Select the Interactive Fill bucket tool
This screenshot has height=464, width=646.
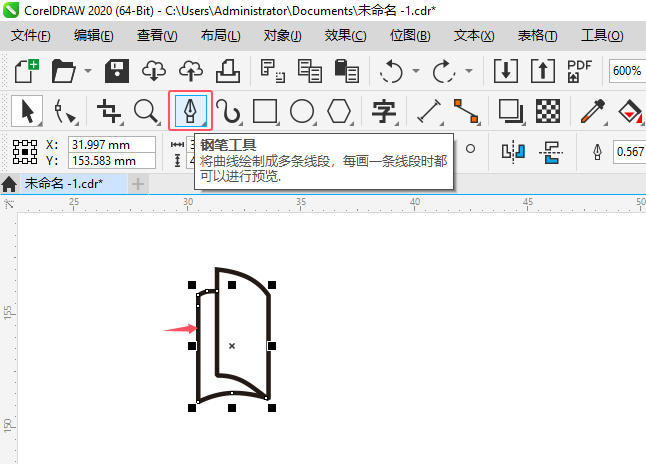click(x=630, y=111)
